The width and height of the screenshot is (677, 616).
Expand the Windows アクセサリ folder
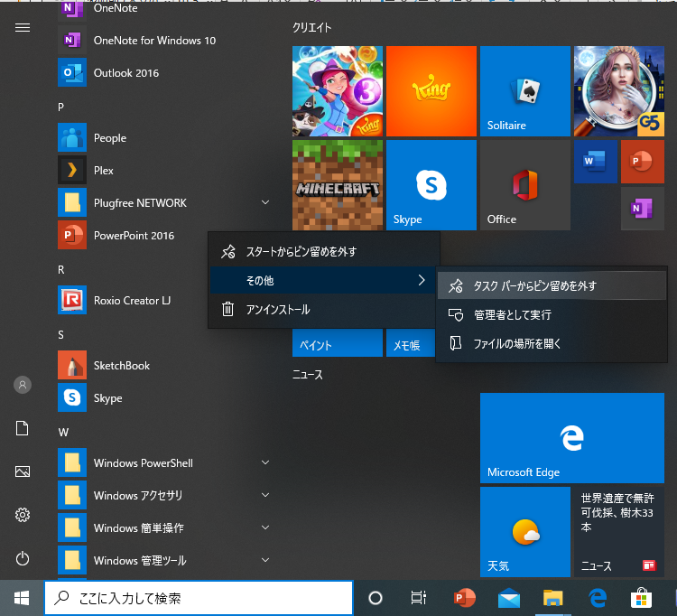point(265,495)
